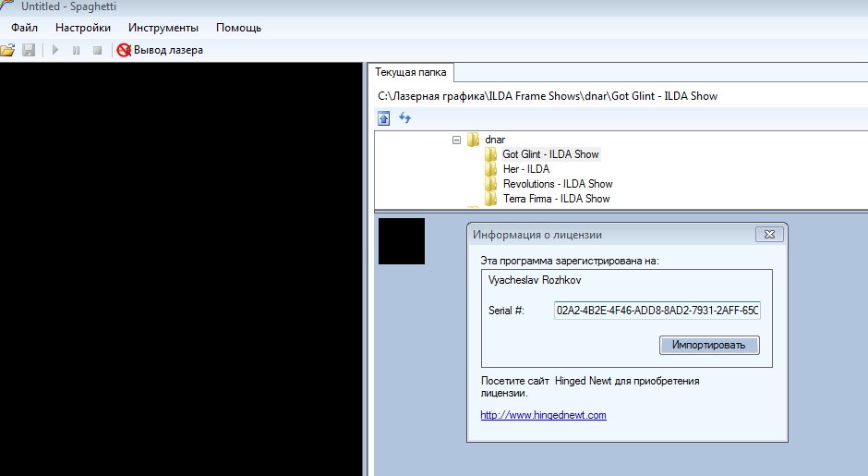Open the Помощь menu

pos(238,28)
